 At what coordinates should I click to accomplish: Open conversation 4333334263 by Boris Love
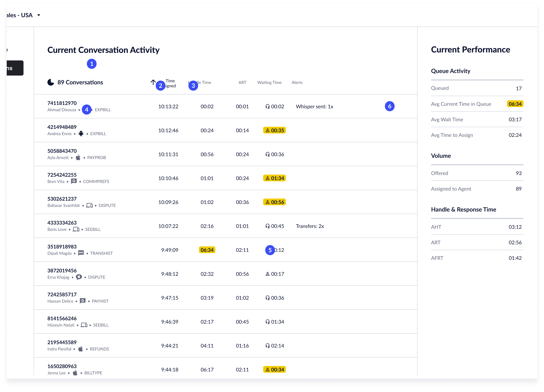click(62, 223)
